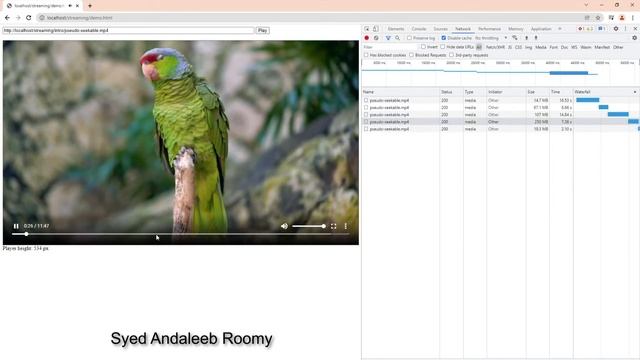Viewport: 640px width, 360px height.
Task: Check the 3rd-party requests checkbox
Action: point(451,55)
